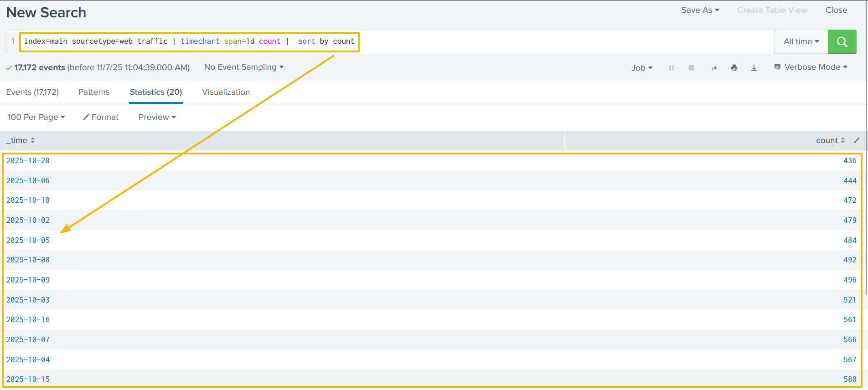Click the green search magnifier button
868x390 pixels.
842,42
